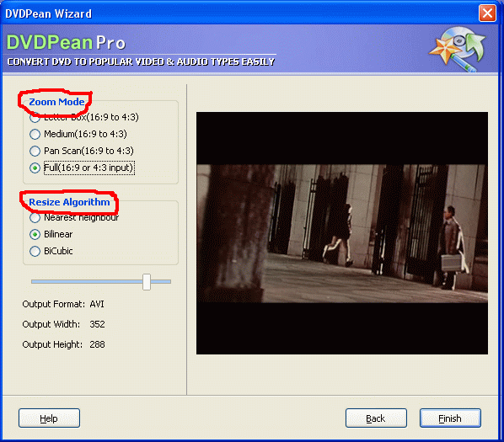Image resolution: width=504 pixels, height=442 pixels.
Task: Click the Resize Algorithm group label
Action: tap(69, 202)
